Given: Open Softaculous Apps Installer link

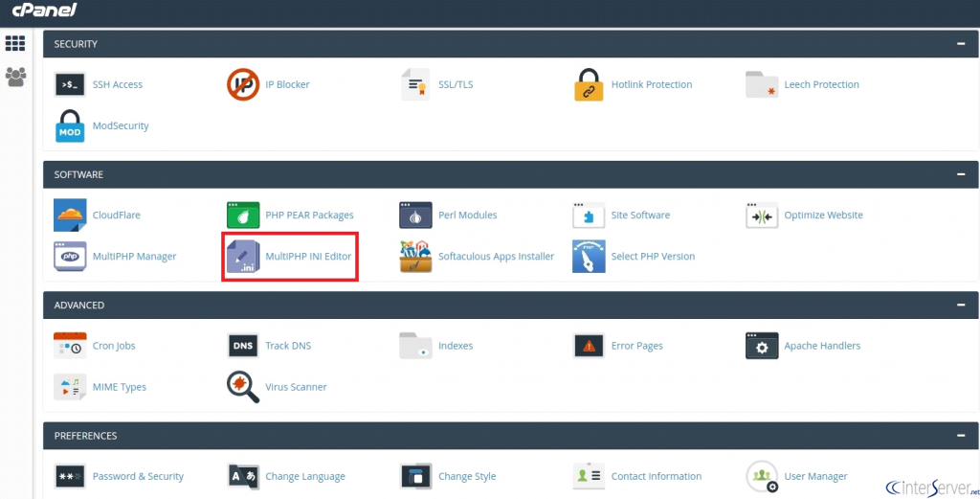Looking at the screenshot, I should 497,257.
